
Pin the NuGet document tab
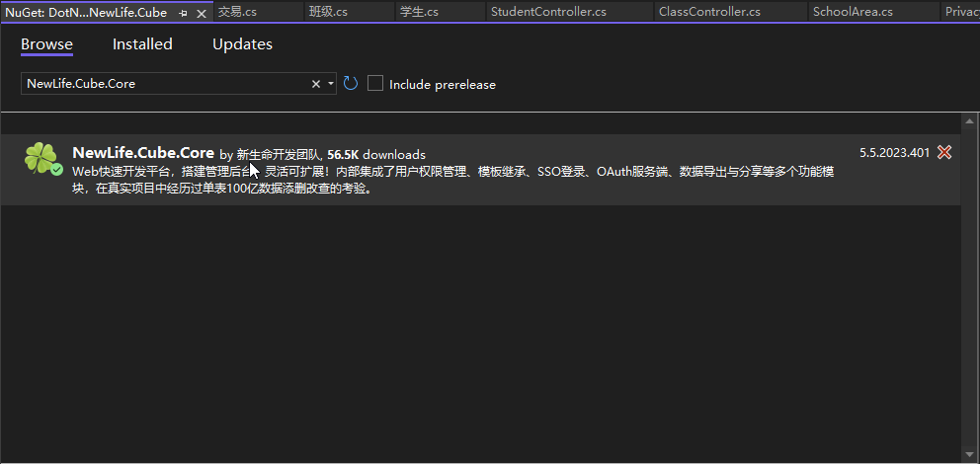click(x=184, y=13)
